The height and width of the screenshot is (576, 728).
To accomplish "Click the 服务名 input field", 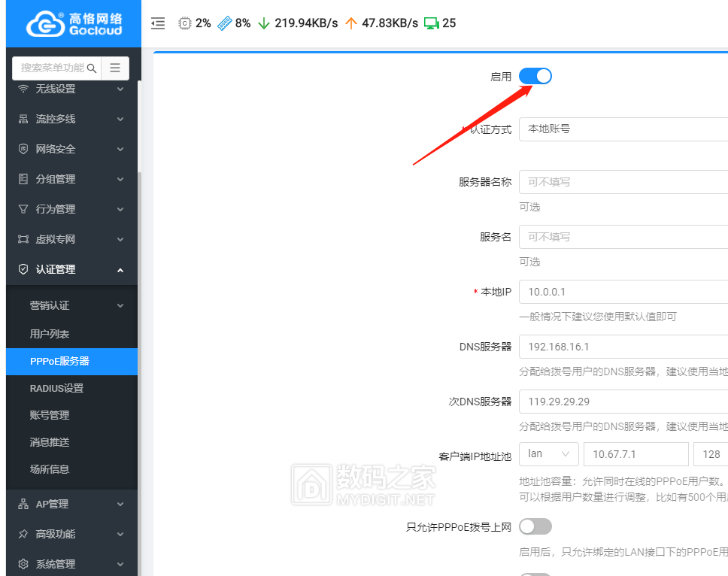I will point(623,237).
